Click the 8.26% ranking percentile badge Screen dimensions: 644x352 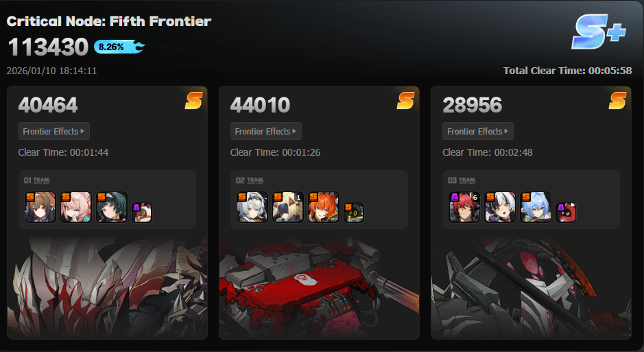click(x=119, y=47)
